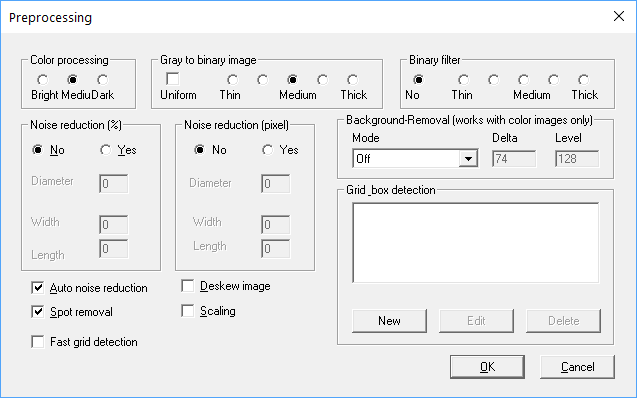
Task: Close the Preprocessing window
Action: [x=619, y=16]
